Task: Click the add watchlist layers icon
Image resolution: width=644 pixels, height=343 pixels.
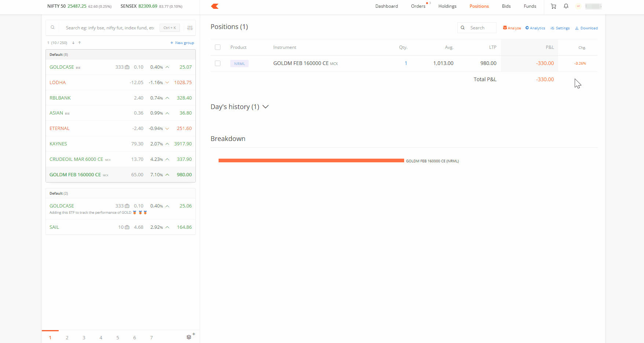Action: 189,337
